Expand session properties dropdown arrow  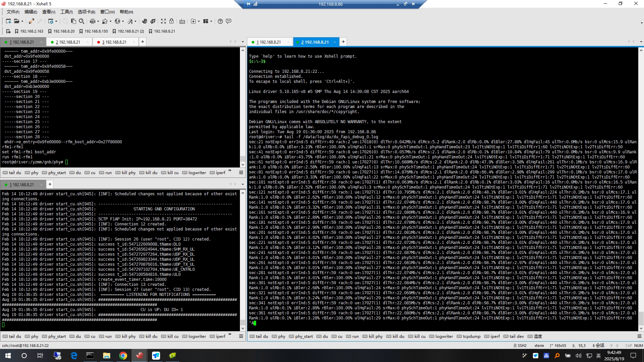point(56,21)
